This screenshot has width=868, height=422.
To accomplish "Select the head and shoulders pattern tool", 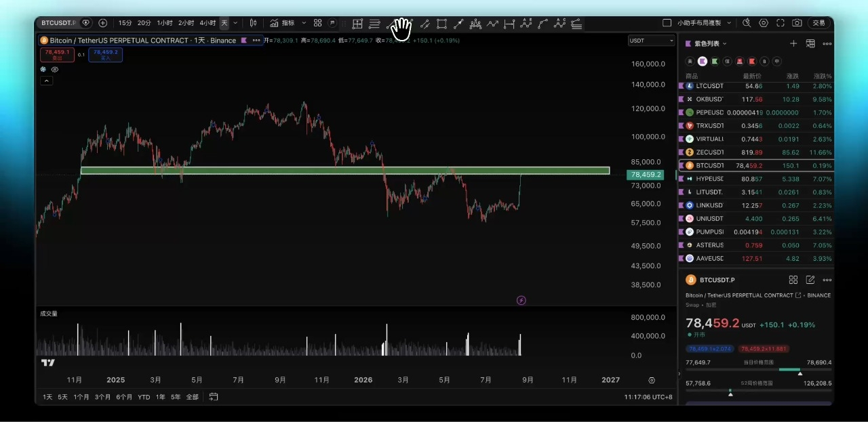I will pyautogui.click(x=475, y=24).
